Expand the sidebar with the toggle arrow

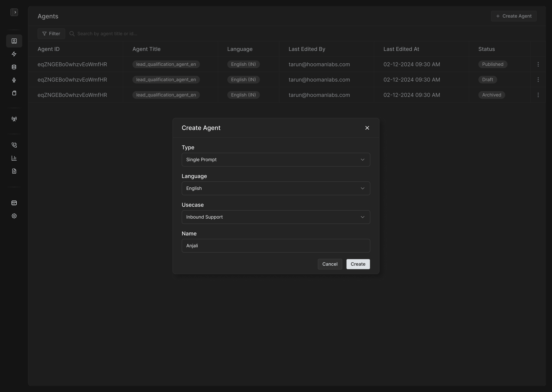pyautogui.click(x=14, y=12)
